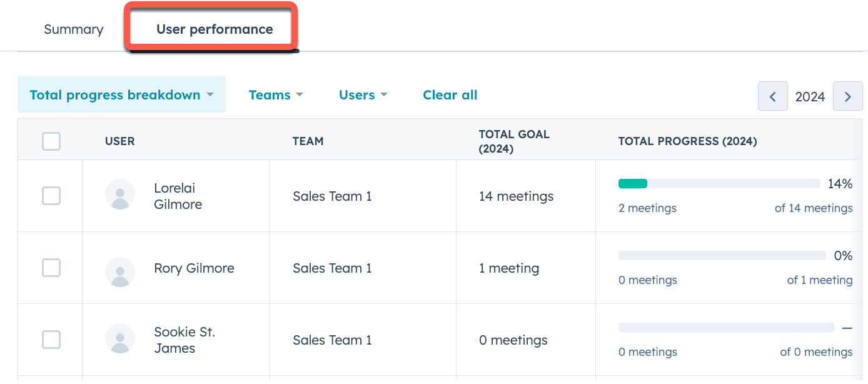Screen dimensions: 868x384
Task: Click the 'of 1 meeting' label
Action: pyautogui.click(x=820, y=280)
